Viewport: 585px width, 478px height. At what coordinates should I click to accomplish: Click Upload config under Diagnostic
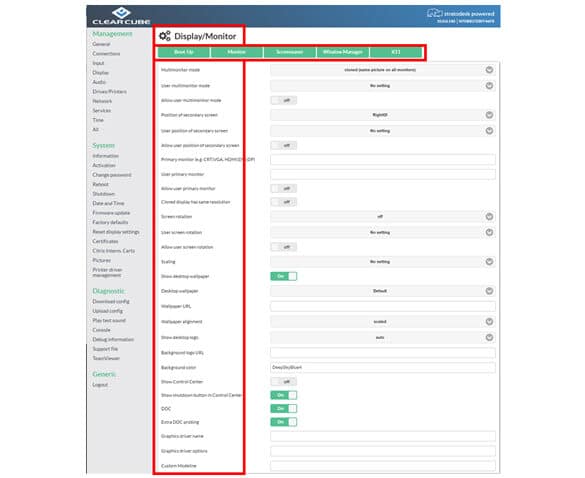pyautogui.click(x=107, y=311)
